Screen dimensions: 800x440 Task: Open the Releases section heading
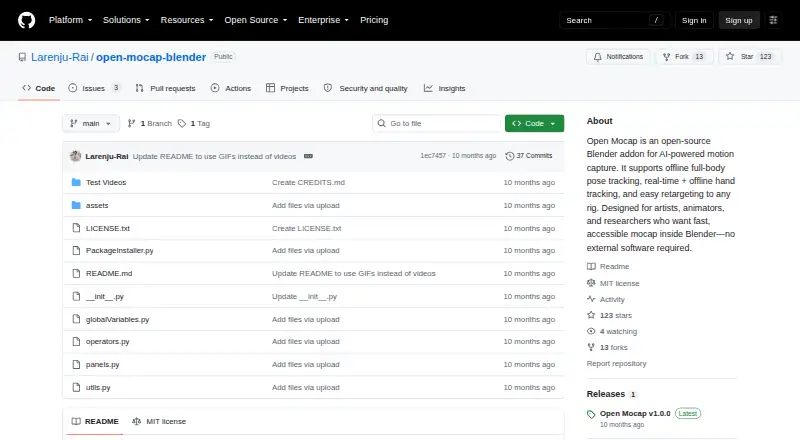(x=606, y=394)
